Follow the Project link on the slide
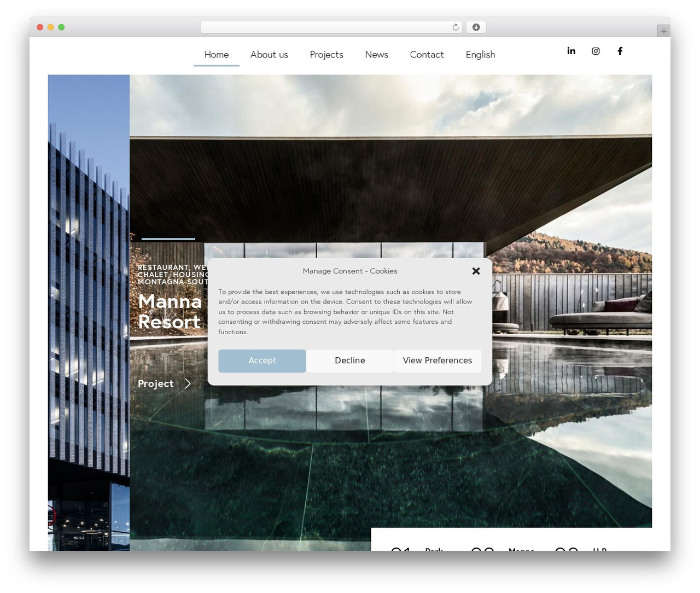This screenshot has width=700, height=593. tap(155, 383)
